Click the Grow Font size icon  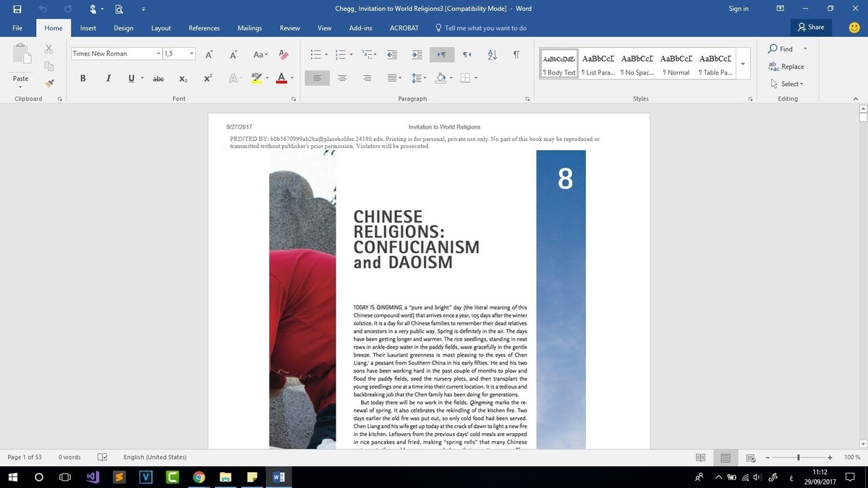pyautogui.click(x=209, y=55)
